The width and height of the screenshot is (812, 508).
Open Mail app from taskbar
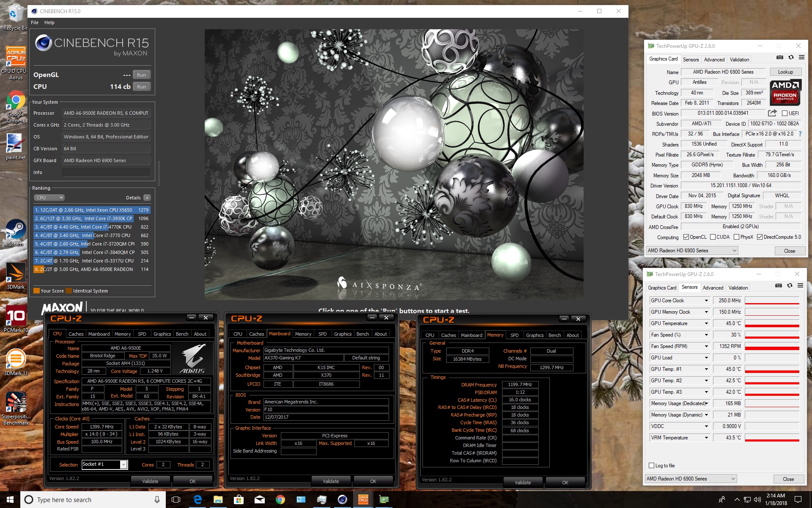click(259, 500)
